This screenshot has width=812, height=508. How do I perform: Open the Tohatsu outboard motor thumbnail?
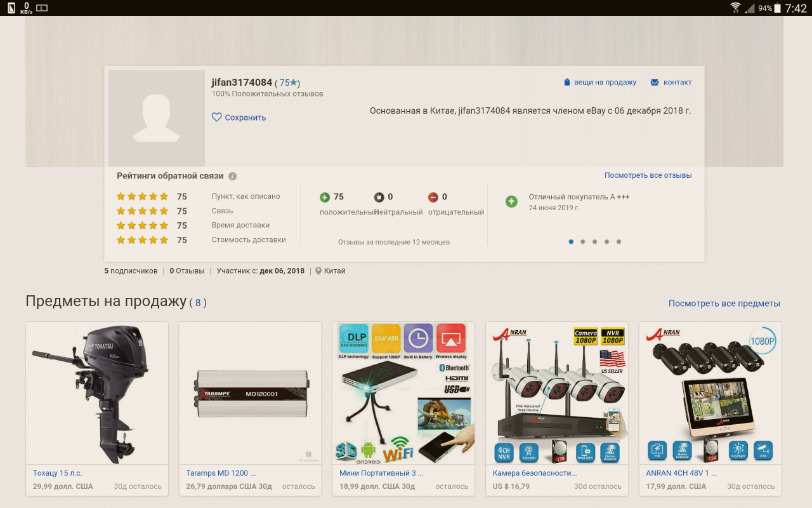coord(97,393)
